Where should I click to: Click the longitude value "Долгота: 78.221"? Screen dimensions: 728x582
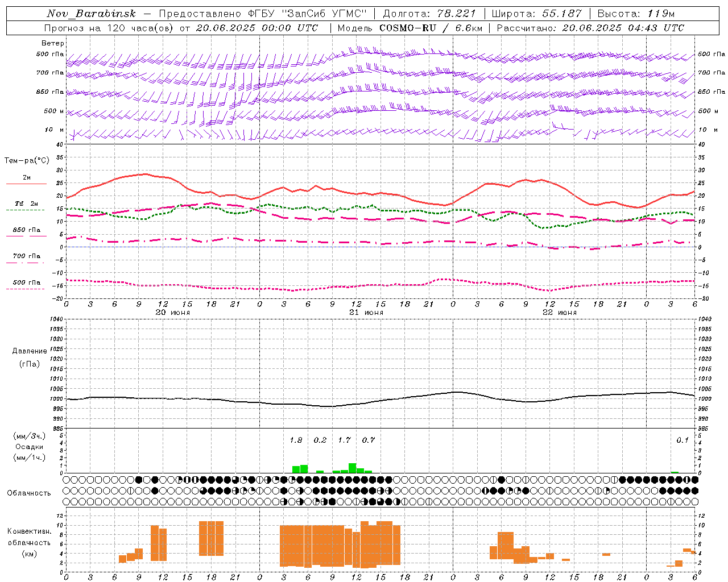pos(429,14)
